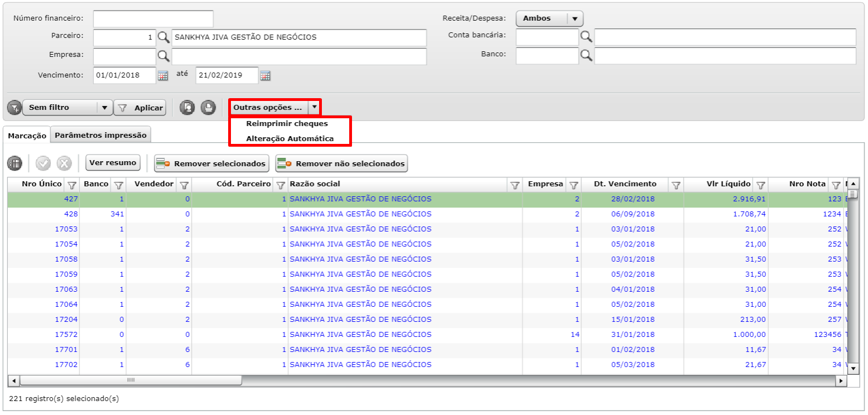Viewport: 868px width, 415px height.
Task: Choose Alteração Automática menu option
Action: 290,138
